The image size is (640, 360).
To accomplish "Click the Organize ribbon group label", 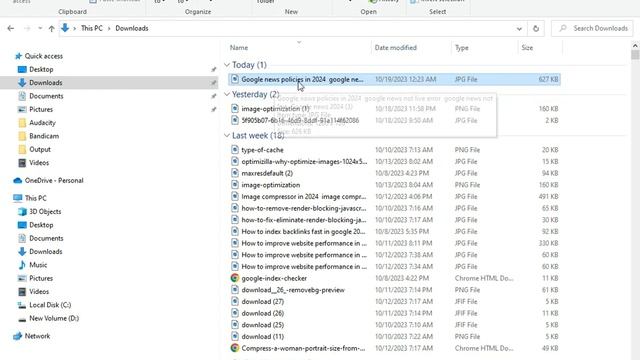I will point(198,12).
